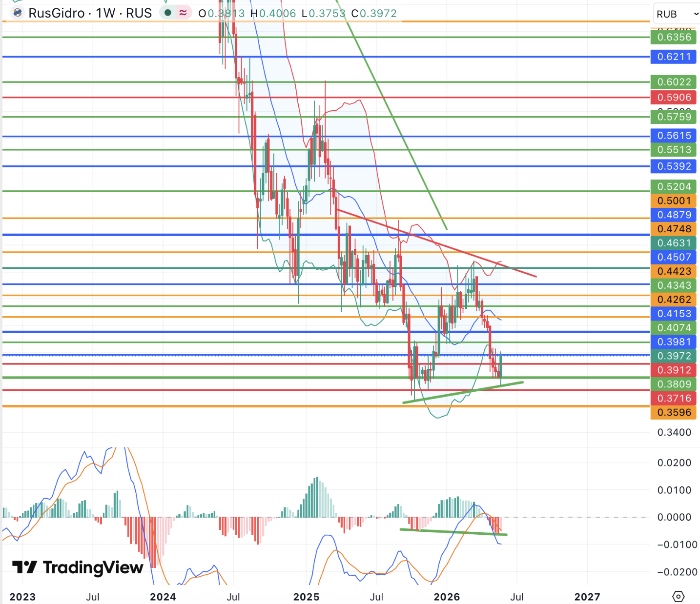Viewport: 700px width, 604px height.
Task: Click the 2026 time axis label
Action: 447,597
